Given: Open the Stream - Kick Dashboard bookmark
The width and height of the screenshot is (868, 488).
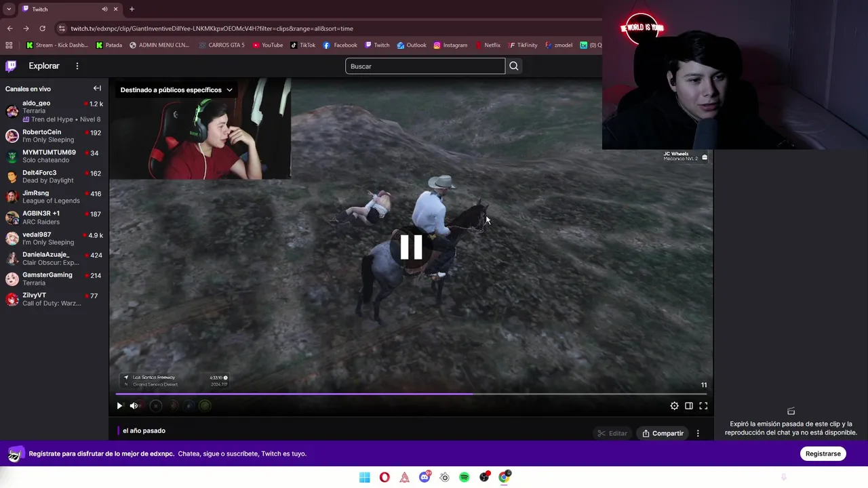Looking at the screenshot, I should (57, 45).
